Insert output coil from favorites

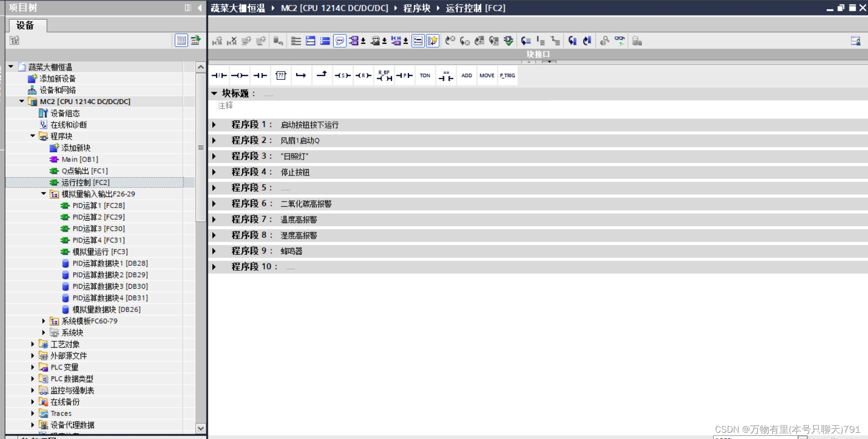click(239, 75)
